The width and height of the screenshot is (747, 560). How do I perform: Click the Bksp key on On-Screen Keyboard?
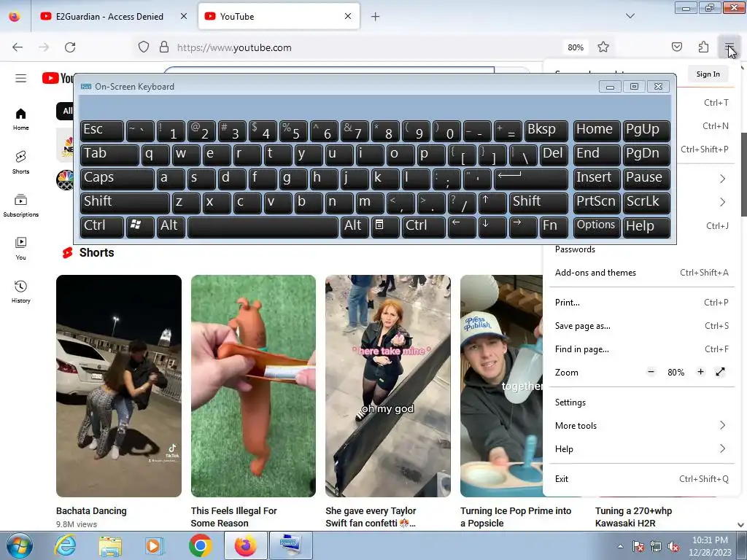coord(546,130)
